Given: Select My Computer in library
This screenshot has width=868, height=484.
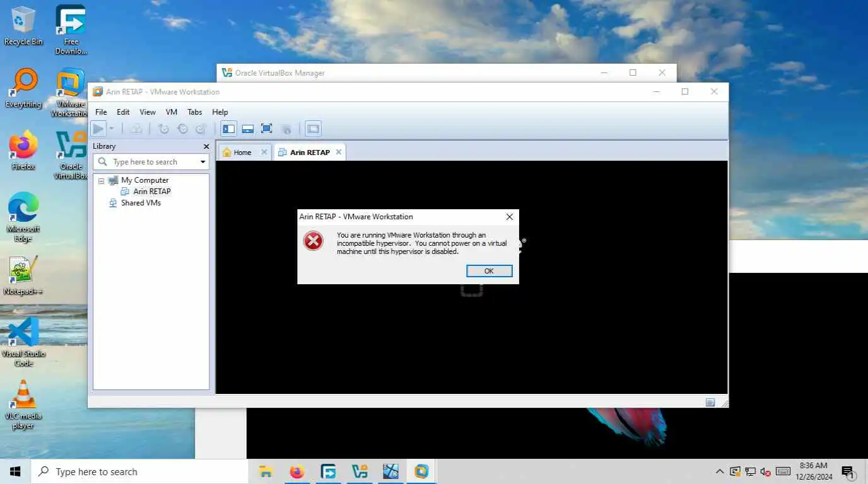Looking at the screenshot, I should point(144,180).
